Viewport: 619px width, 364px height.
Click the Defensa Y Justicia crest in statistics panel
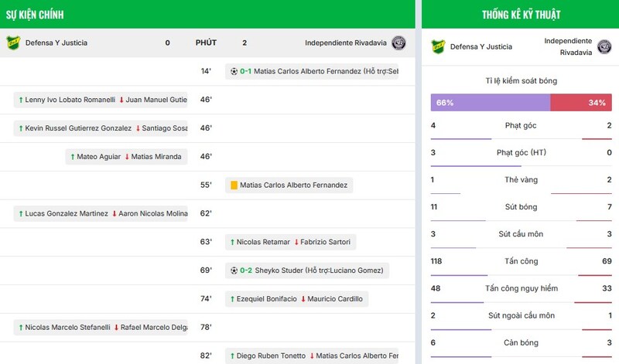pyautogui.click(x=438, y=46)
